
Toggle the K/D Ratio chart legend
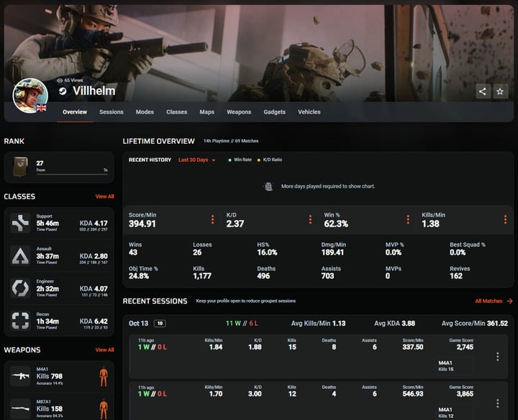coord(270,160)
